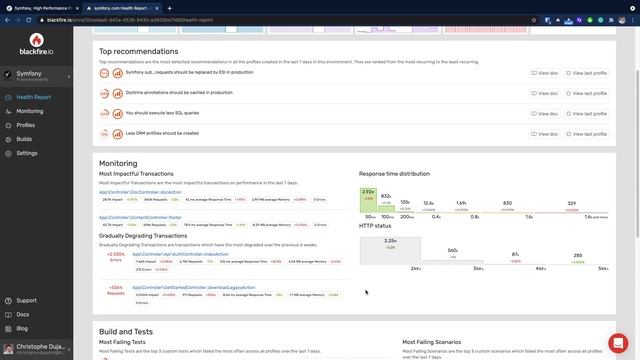
Task: Click the browser back arrow
Action: click(x=7, y=20)
